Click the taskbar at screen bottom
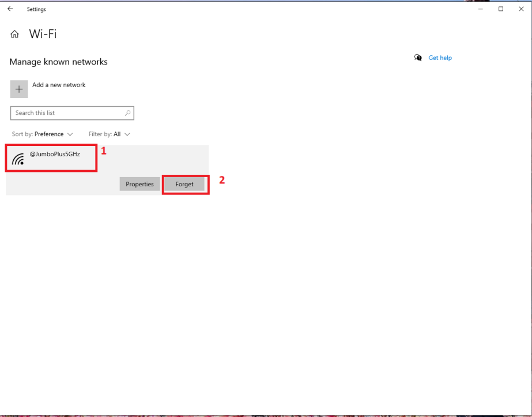 pyautogui.click(x=266, y=414)
